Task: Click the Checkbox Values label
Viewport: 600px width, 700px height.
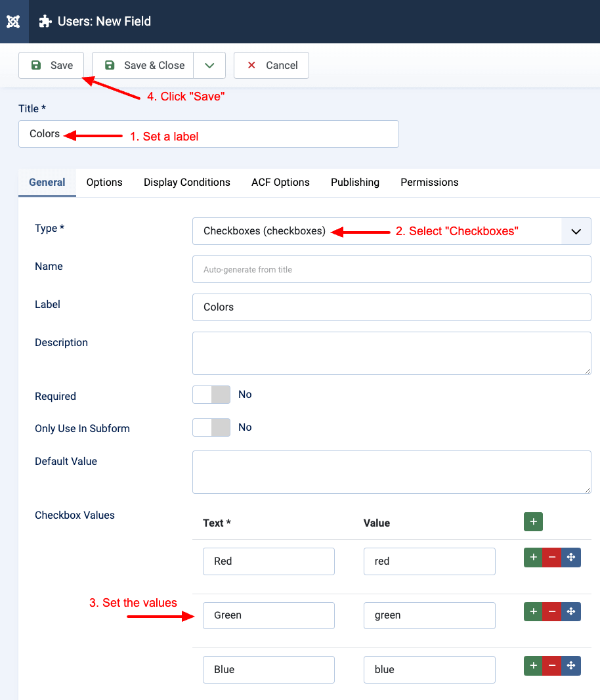Action: (x=75, y=515)
